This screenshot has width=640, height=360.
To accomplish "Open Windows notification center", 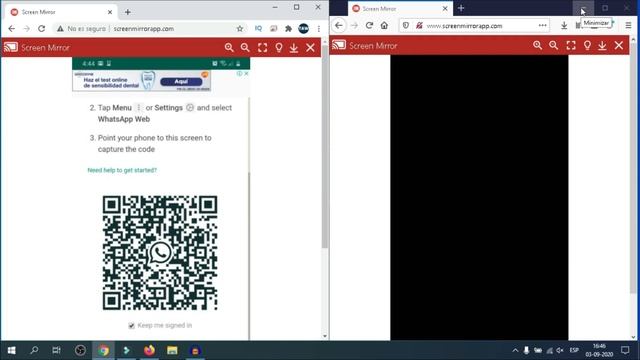I will pos(625,350).
